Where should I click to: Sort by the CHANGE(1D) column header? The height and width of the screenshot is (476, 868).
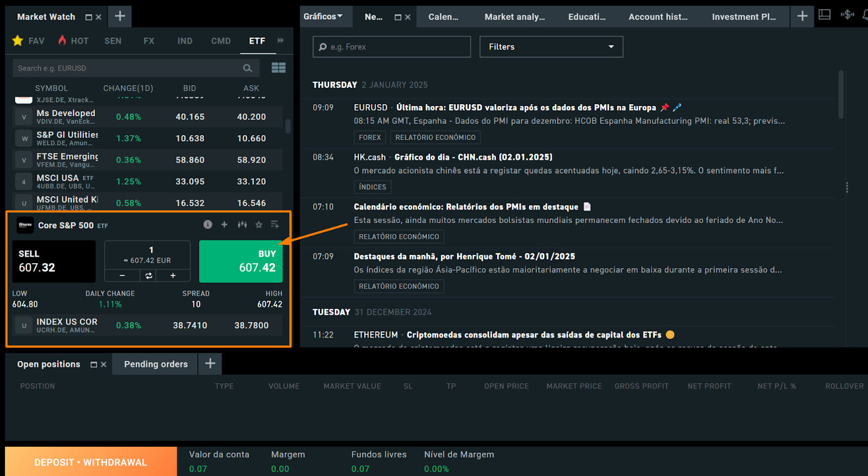128,88
